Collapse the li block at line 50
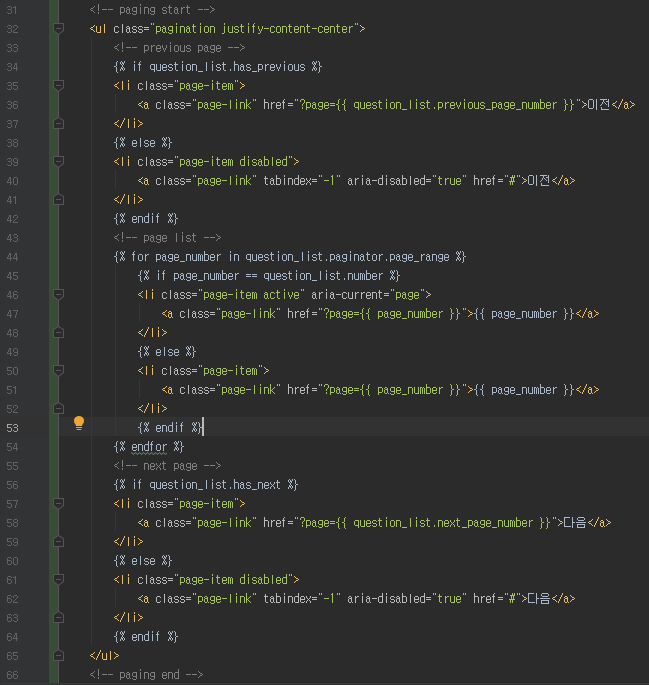The height and width of the screenshot is (685, 649). (59, 371)
